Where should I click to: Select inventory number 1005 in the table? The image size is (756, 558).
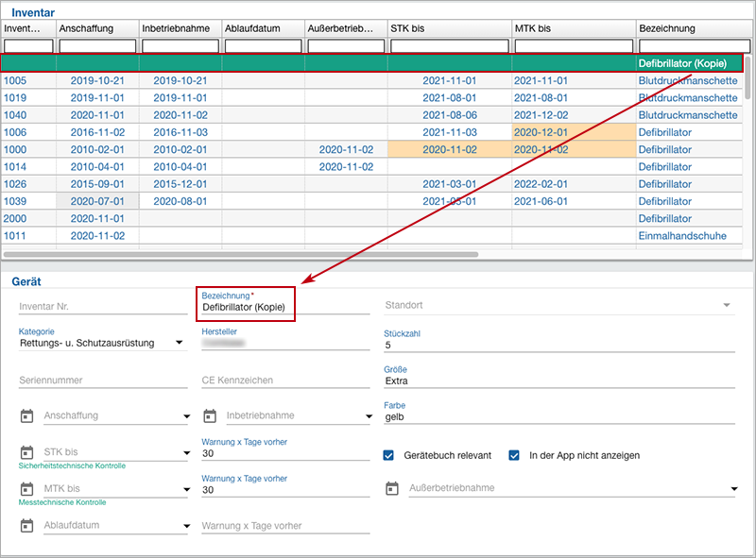tap(15, 80)
